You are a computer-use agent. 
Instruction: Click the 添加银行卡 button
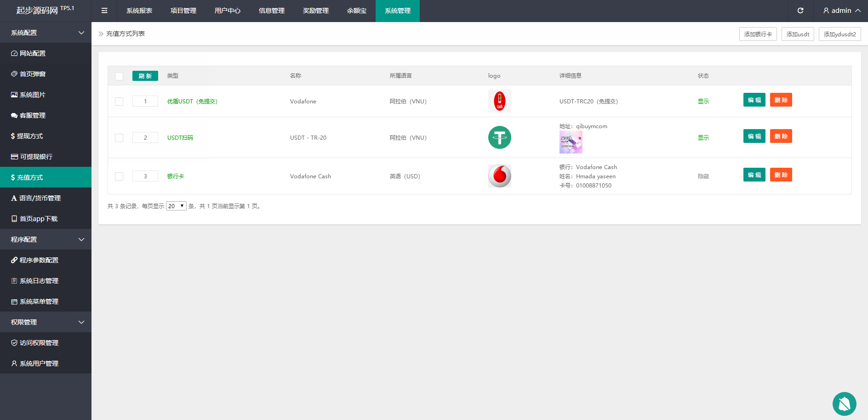758,34
